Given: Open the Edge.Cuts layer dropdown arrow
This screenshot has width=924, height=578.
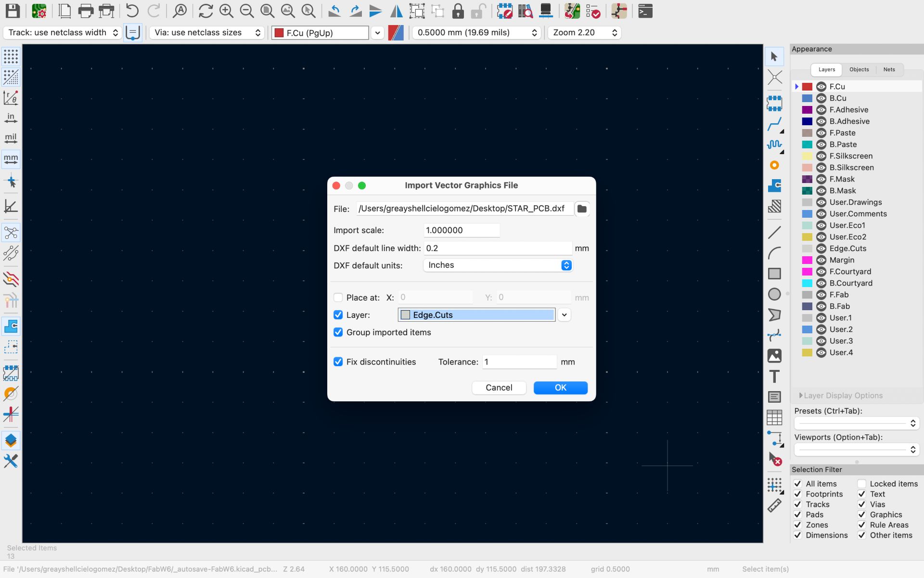Looking at the screenshot, I should click(x=565, y=315).
